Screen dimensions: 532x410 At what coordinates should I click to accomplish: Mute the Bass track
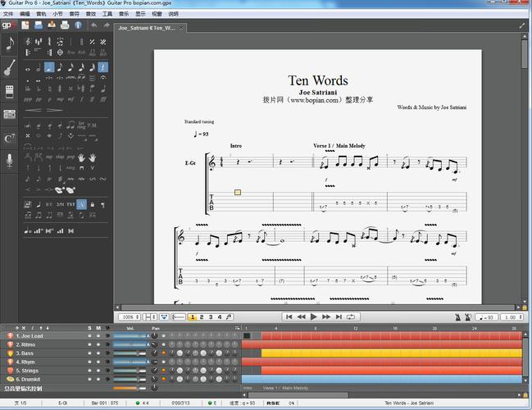(98, 353)
